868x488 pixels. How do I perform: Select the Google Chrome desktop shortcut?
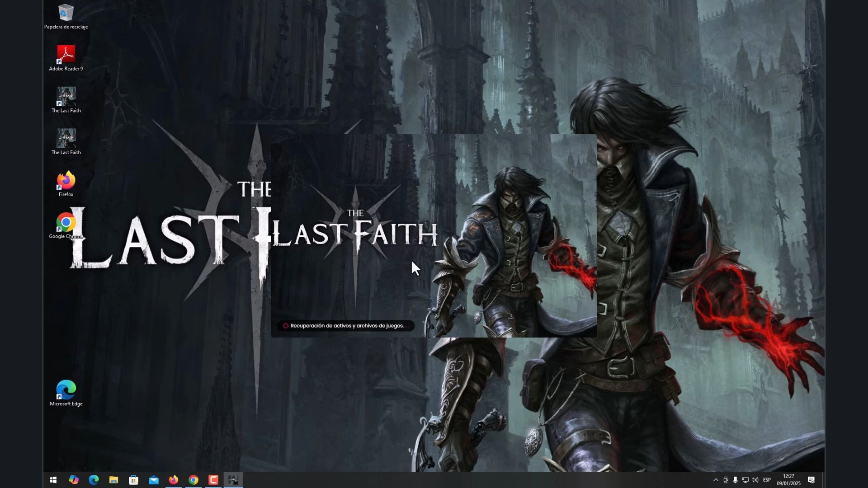tap(66, 226)
